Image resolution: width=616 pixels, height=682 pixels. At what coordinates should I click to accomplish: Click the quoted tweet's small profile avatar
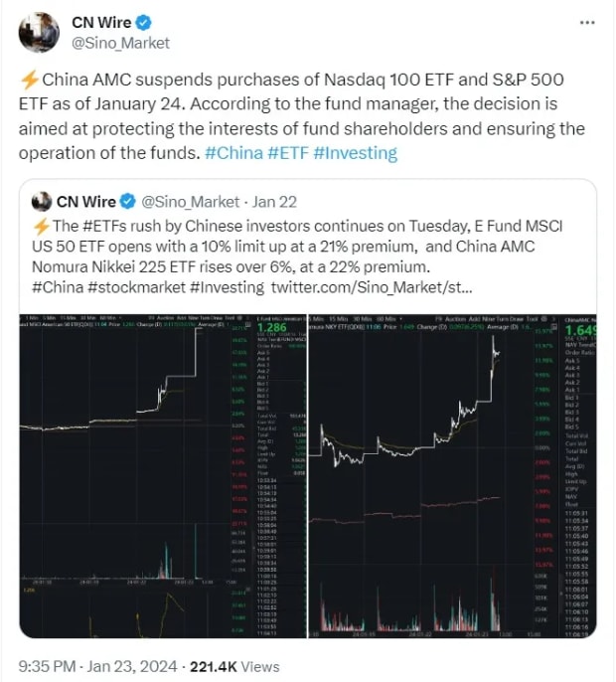(43, 200)
